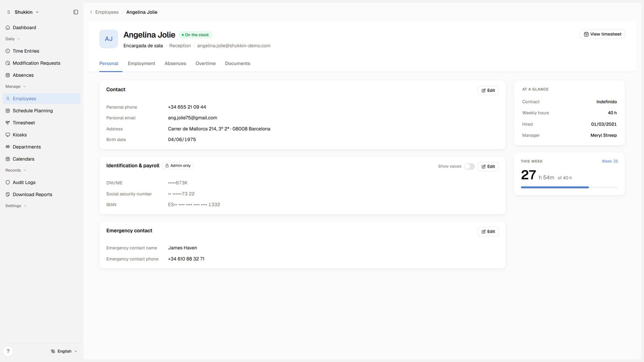Click the On the clock status badge
644x362 pixels.
(195, 35)
